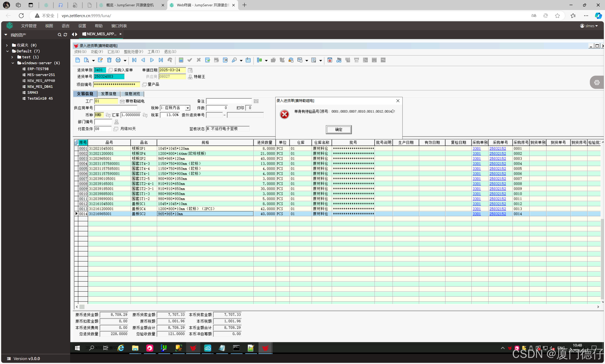Viewport: 605px width, 364px height.
Task: Go to previous record arrow icon
Action: [x=143, y=60]
